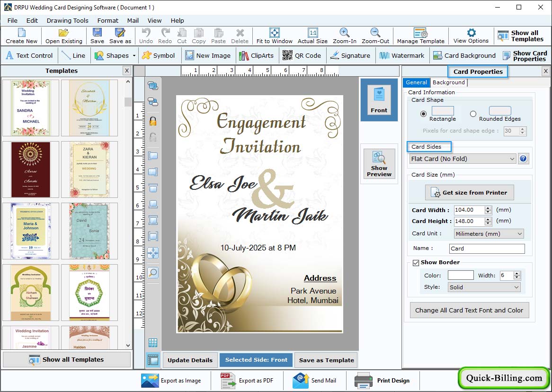Click the magnifier icon in vertical toolbar
The height and width of the screenshot is (392, 552).
[x=153, y=272]
